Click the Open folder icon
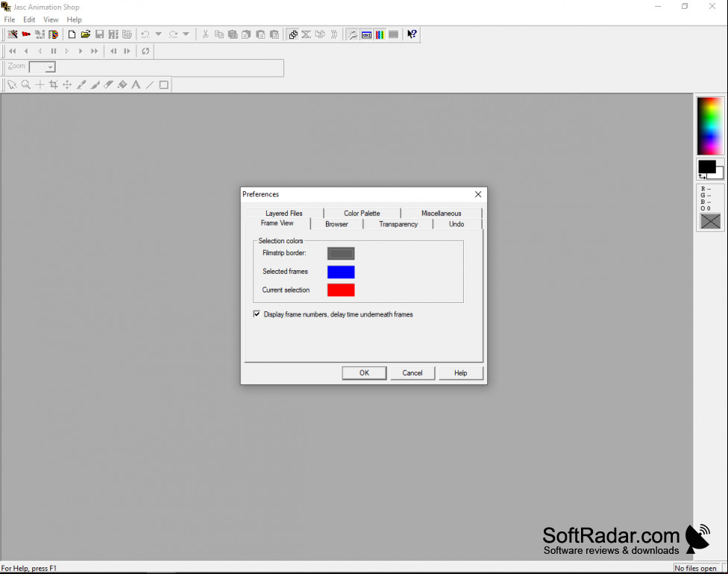 tap(86, 34)
